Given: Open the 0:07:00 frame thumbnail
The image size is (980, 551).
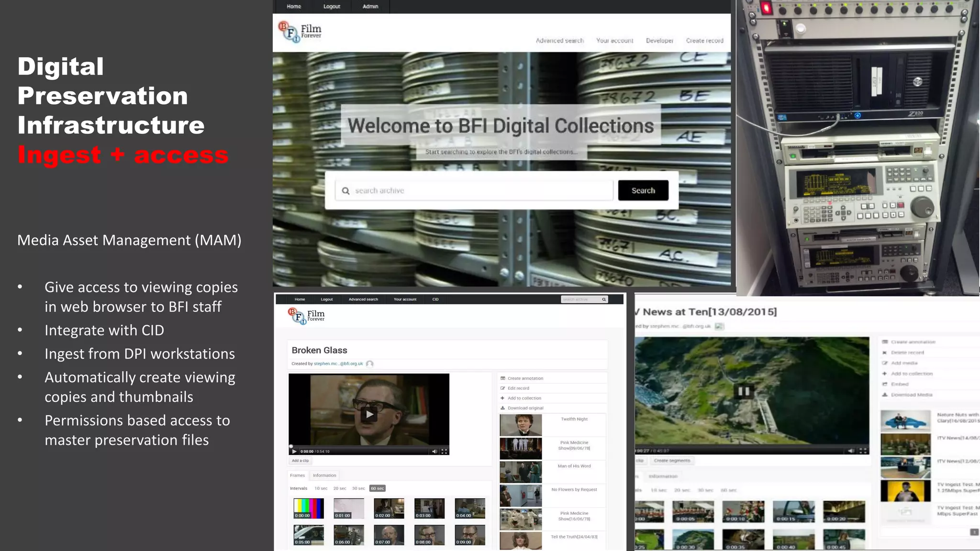Looking at the screenshot, I should click(x=389, y=535).
